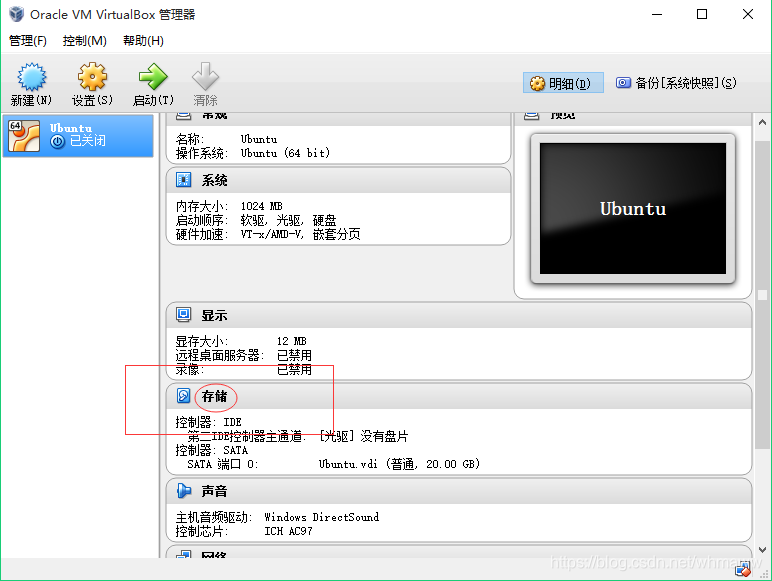This screenshot has width=772, height=581.
Task: Open the 帮助(H) menu
Action: point(143,41)
